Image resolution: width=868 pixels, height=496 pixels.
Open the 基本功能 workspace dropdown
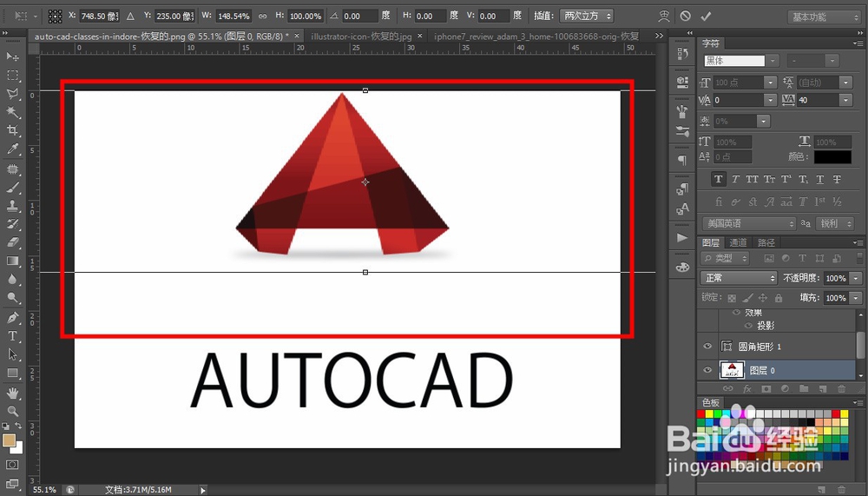[x=824, y=17]
